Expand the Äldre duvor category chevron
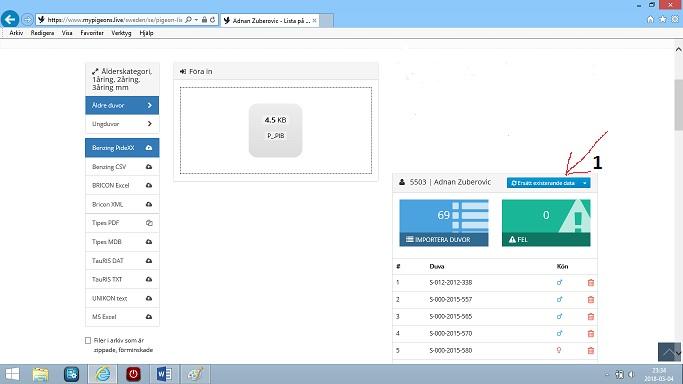The image size is (683, 384). pyautogui.click(x=149, y=105)
